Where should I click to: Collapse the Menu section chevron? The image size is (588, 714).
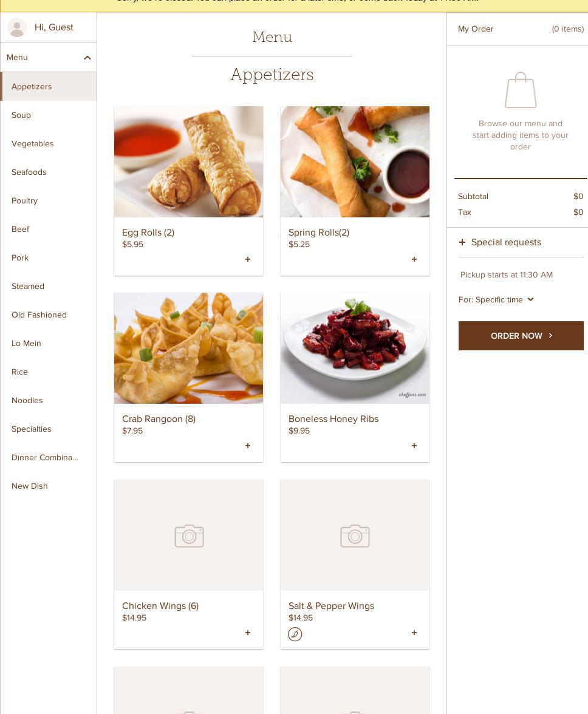tap(87, 58)
